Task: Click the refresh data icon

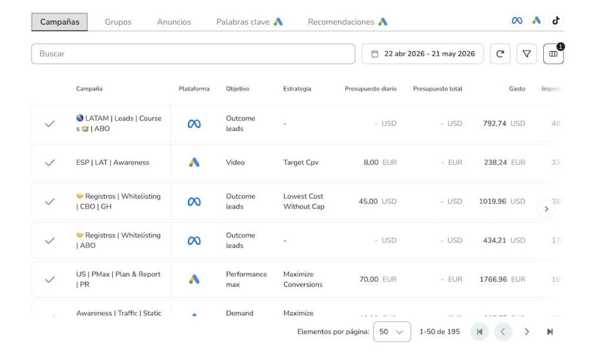Action: tap(500, 53)
